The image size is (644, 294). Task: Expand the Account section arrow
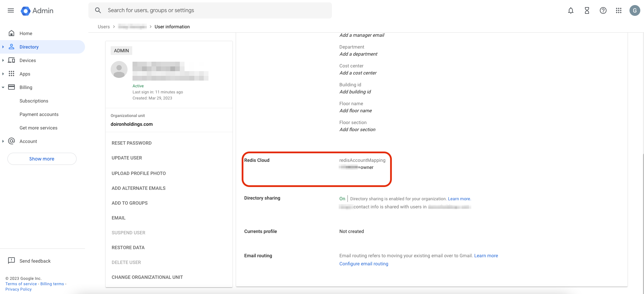point(3,141)
